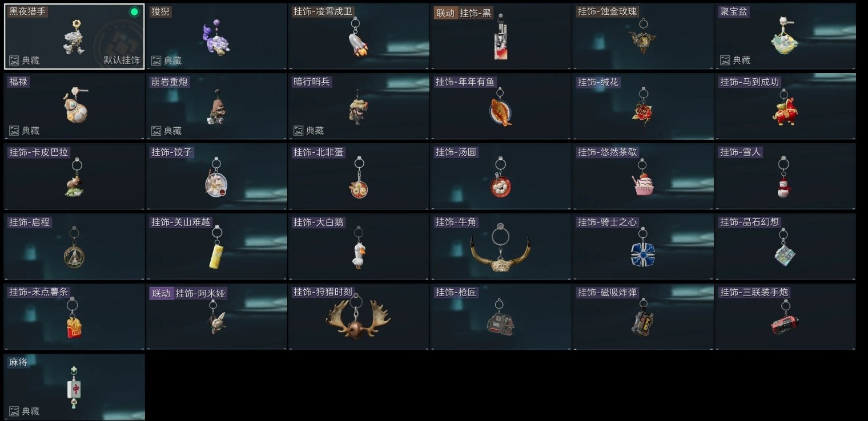Choose the 挂饰-来点薯条 fries charm

[x=74, y=317]
